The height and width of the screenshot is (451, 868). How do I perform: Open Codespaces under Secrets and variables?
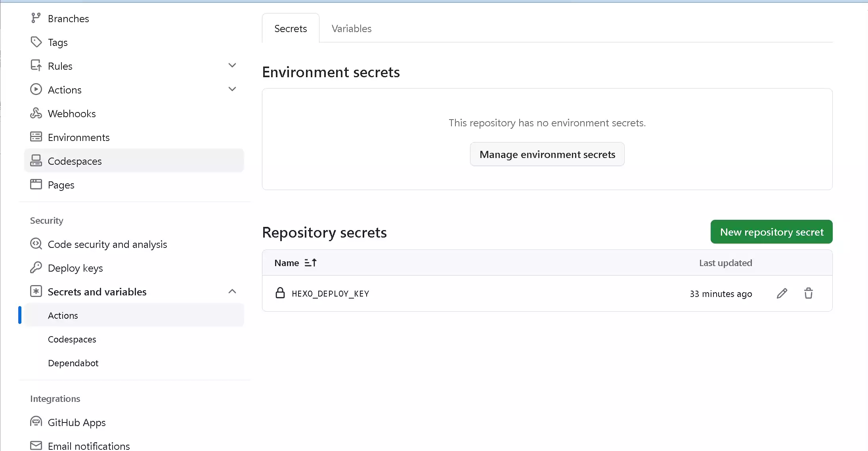[72, 339]
